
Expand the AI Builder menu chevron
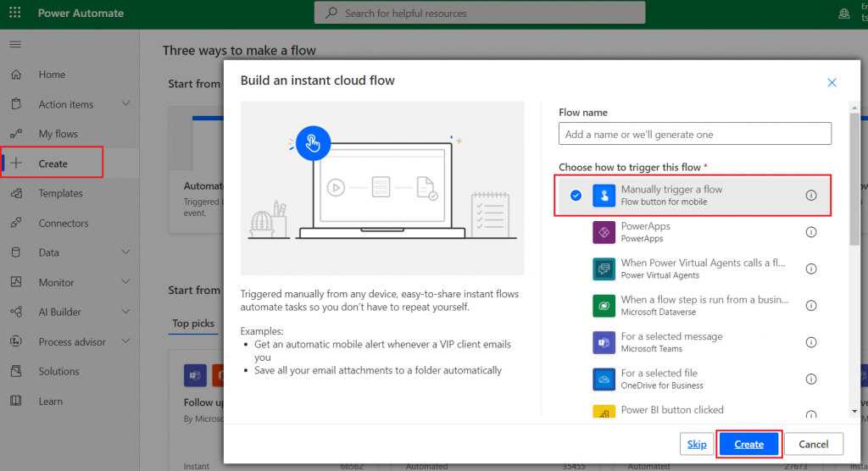pos(125,312)
